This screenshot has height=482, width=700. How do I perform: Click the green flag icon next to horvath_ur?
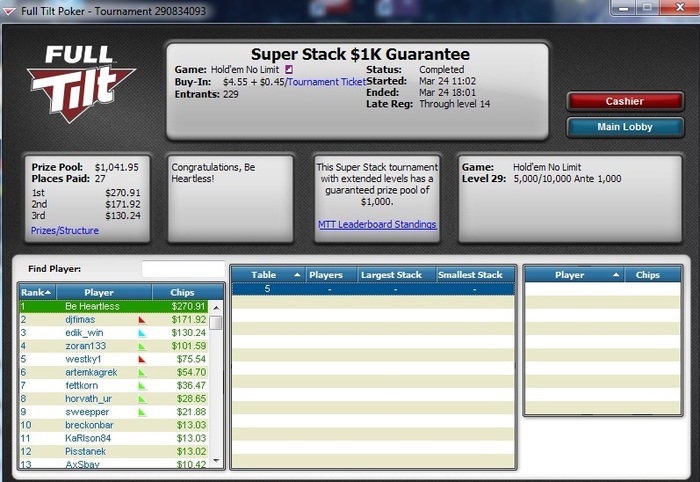pyautogui.click(x=142, y=399)
